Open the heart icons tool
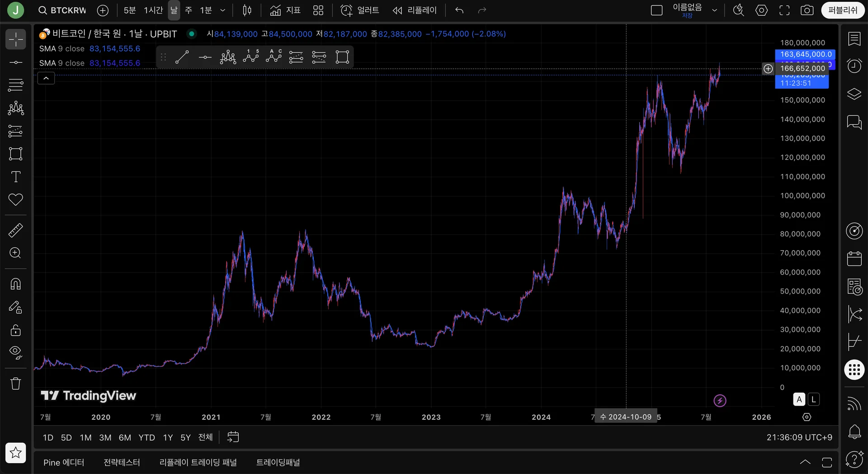 (x=15, y=199)
